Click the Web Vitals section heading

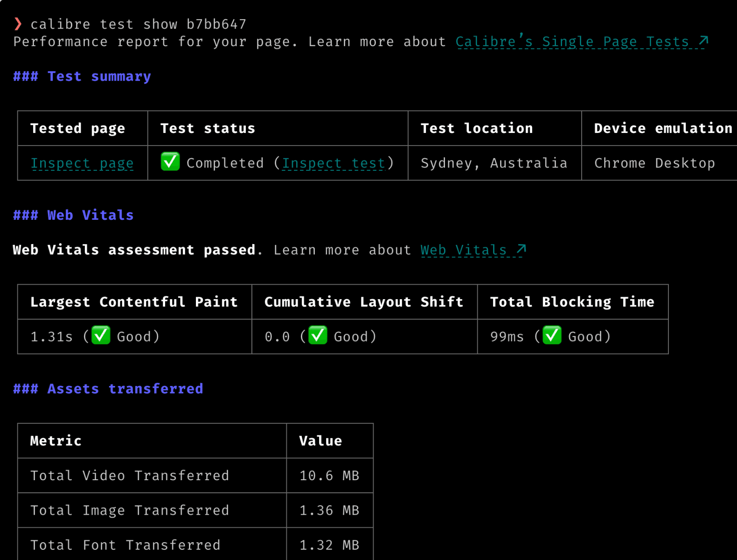[x=73, y=215]
